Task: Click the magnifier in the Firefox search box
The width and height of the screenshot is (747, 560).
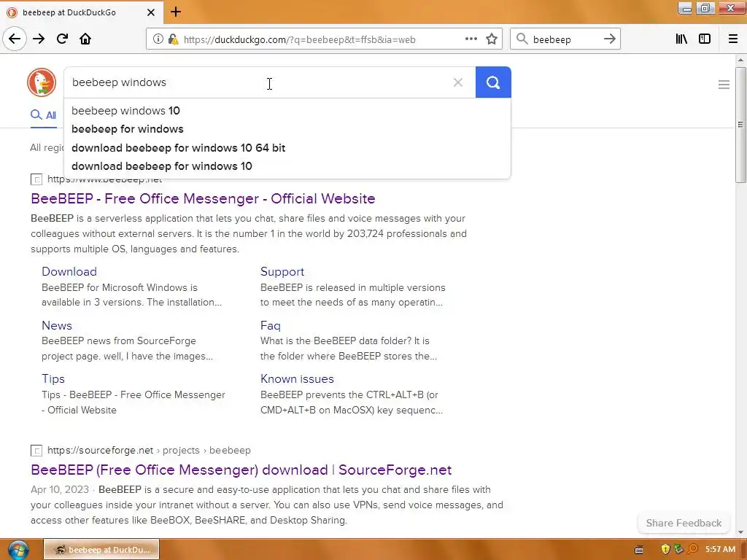Action: click(522, 39)
